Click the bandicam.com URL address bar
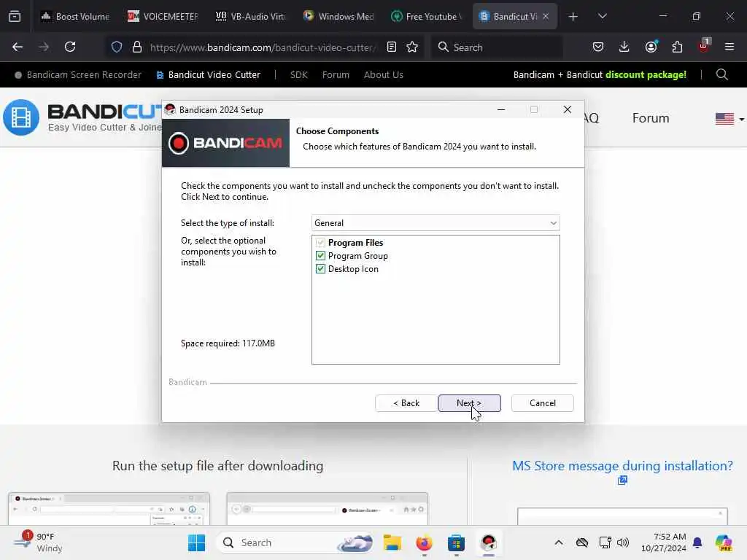 pos(263,47)
